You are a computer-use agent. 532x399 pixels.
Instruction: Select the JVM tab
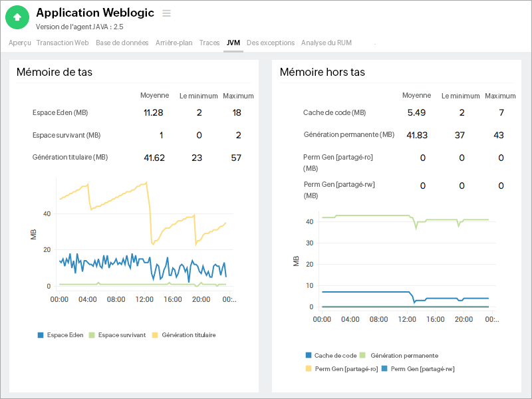(x=233, y=43)
